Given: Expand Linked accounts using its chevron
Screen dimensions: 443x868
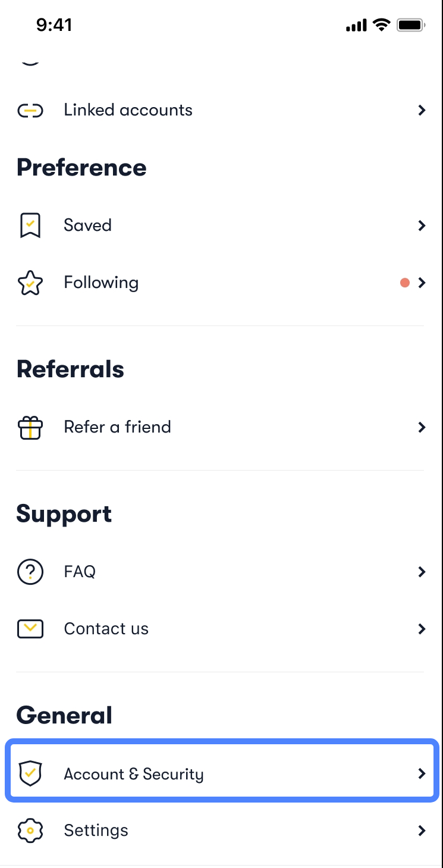Looking at the screenshot, I should click(x=422, y=110).
